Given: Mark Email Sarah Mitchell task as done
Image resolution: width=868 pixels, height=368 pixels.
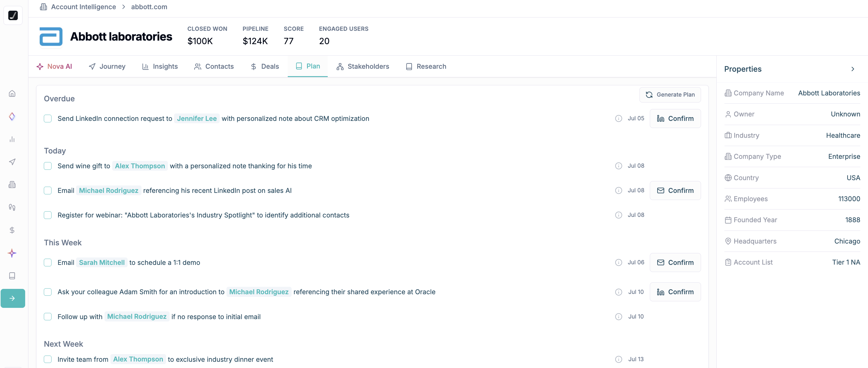Looking at the screenshot, I should [48, 263].
